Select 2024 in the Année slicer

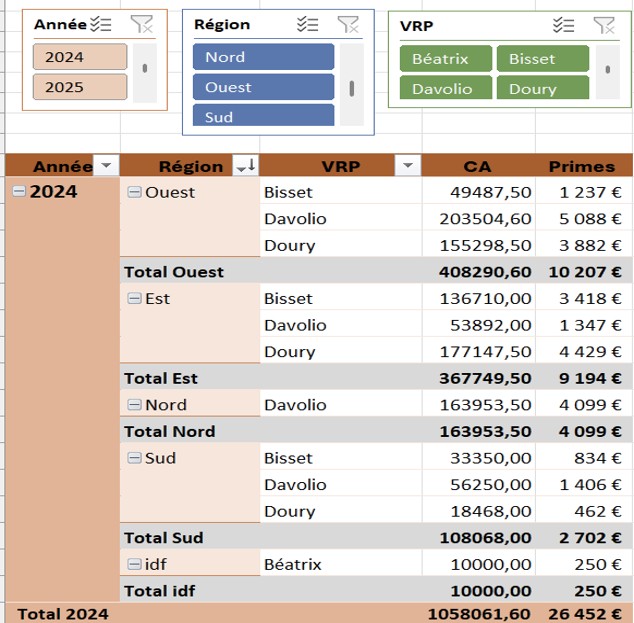tap(80, 57)
